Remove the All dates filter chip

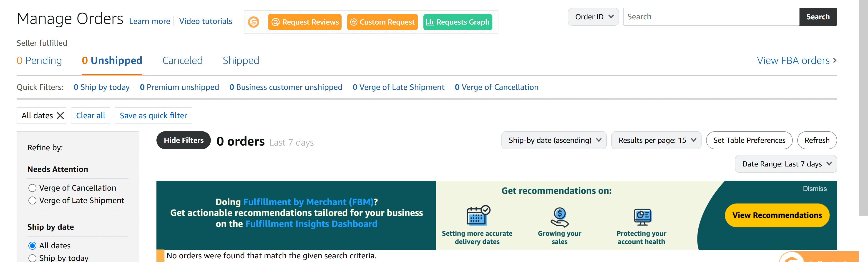tap(60, 116)
